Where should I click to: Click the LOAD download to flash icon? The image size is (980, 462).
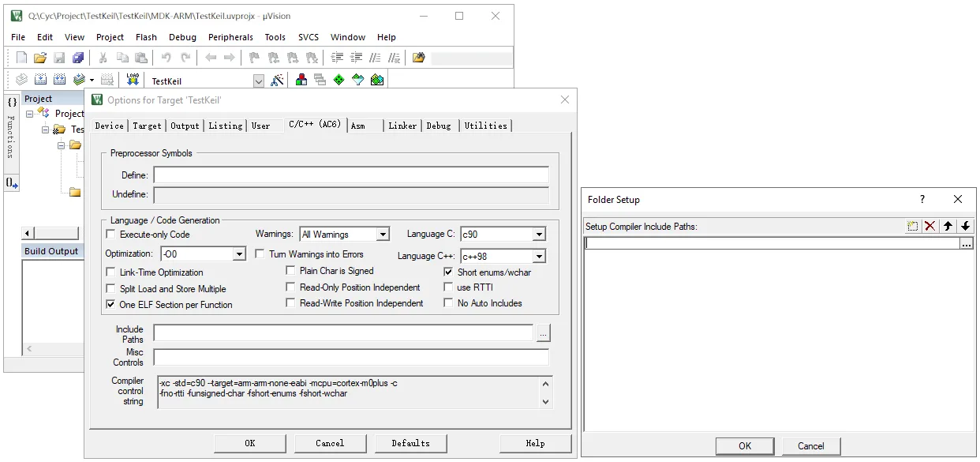(x=133, y=80)
